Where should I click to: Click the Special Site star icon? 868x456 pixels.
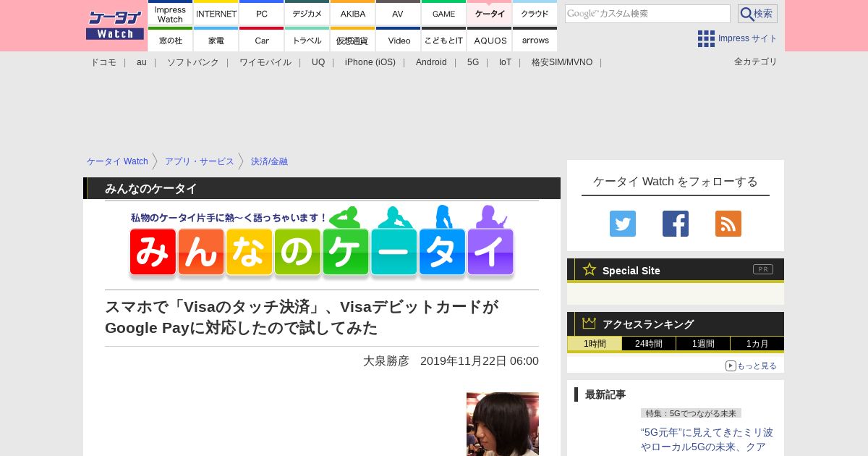coord(590,269)
